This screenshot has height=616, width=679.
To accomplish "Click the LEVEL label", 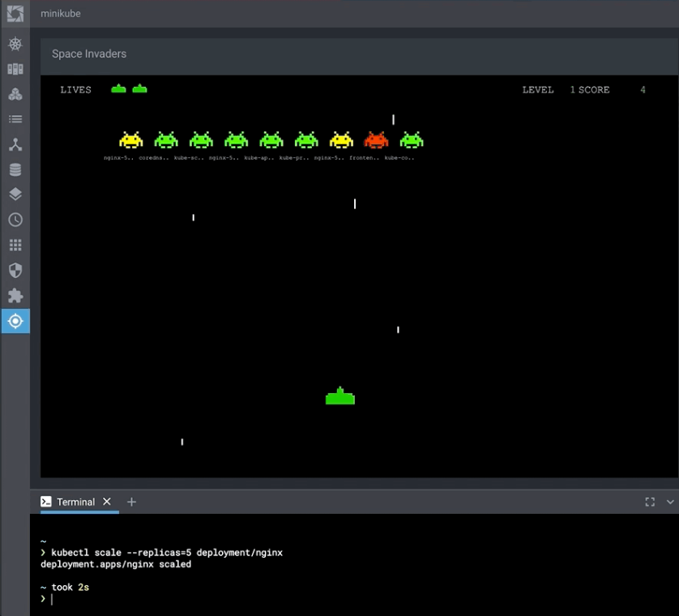I will pos(538,90).
